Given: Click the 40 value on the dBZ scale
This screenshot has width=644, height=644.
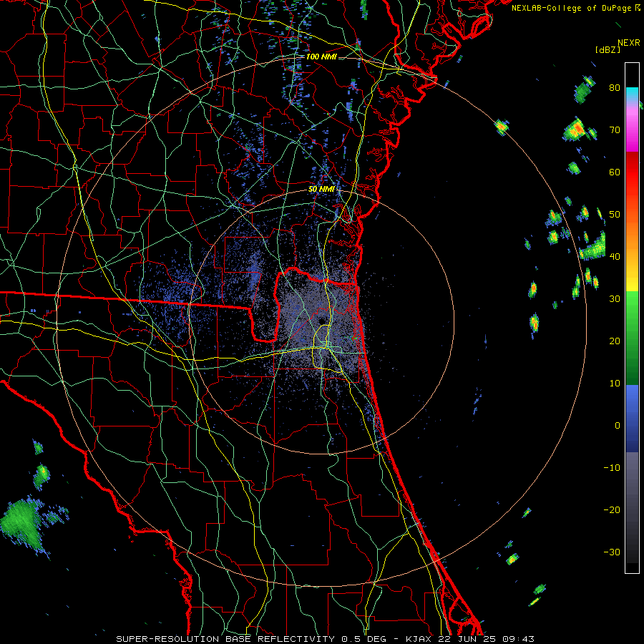Looking at the screenshot, I should click(x=615, y=257).
